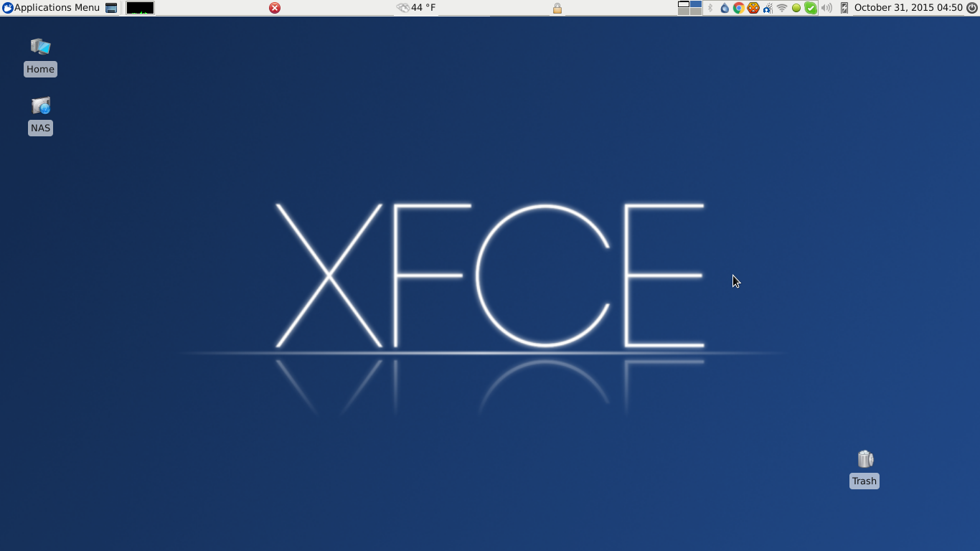
Task: Click the Bluetooth tray icon
Action: 710,8
